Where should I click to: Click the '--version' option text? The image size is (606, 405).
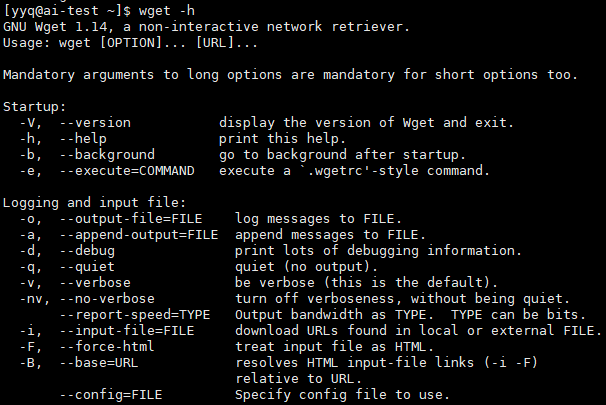tap(95, 123)
